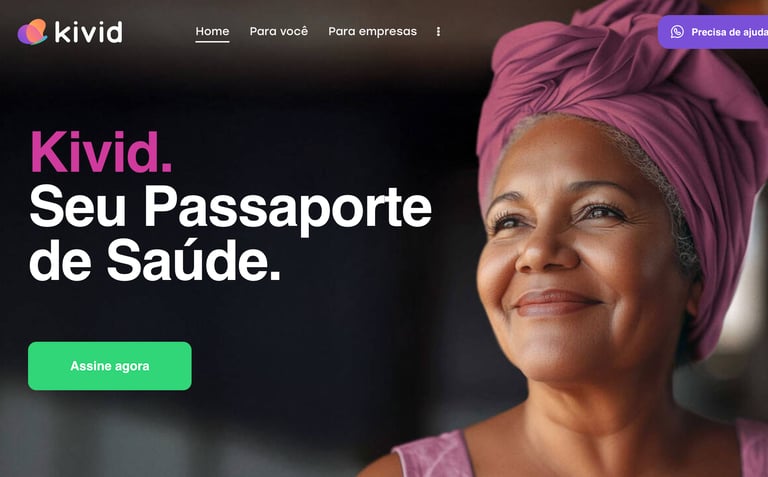Open the Para você menu item

279,31
